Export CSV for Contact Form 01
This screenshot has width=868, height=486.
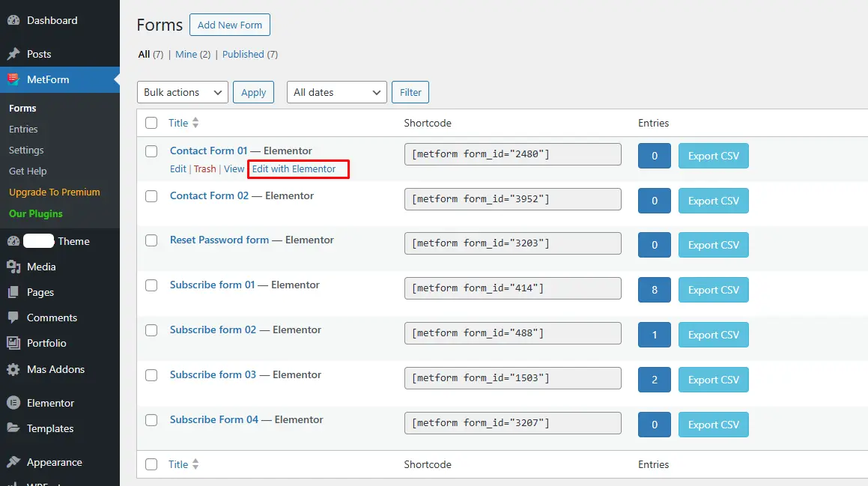pyautogui.click(x=714, y=156)
